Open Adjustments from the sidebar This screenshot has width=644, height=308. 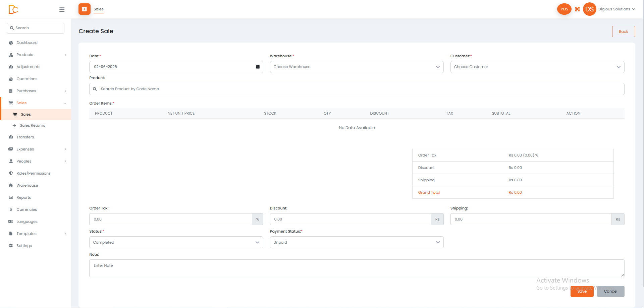coord(28,67)
